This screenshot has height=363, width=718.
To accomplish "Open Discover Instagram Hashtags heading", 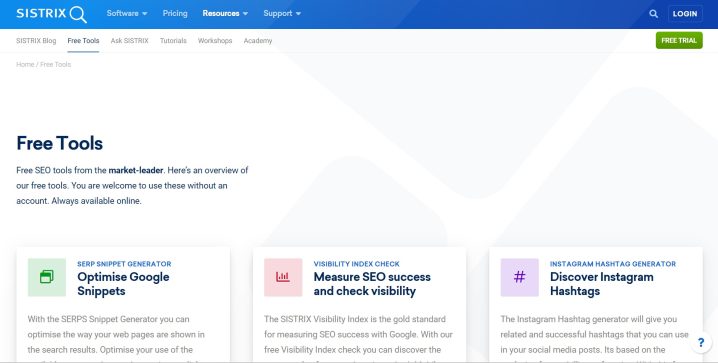I will click(x=602, y=284).
